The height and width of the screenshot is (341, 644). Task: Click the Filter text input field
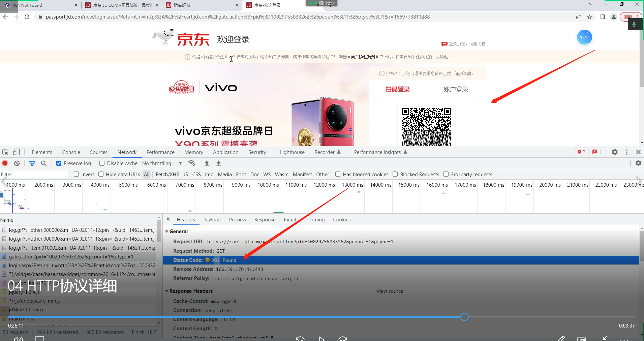point(34,174)
